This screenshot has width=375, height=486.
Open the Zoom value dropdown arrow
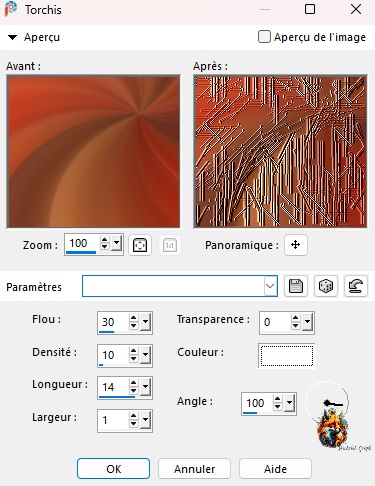tap(116, 243)
